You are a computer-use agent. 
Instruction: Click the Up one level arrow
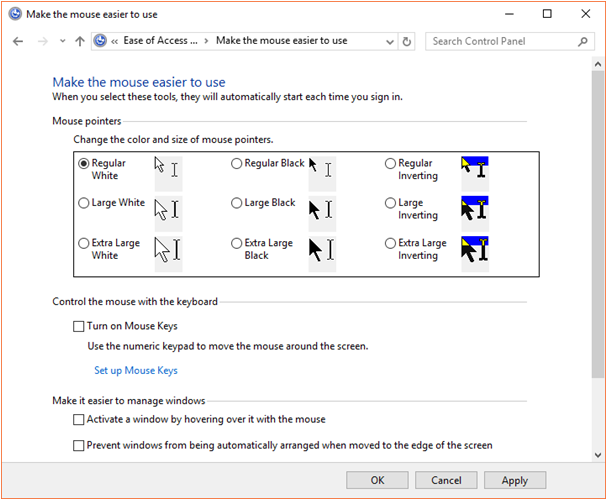80,41
